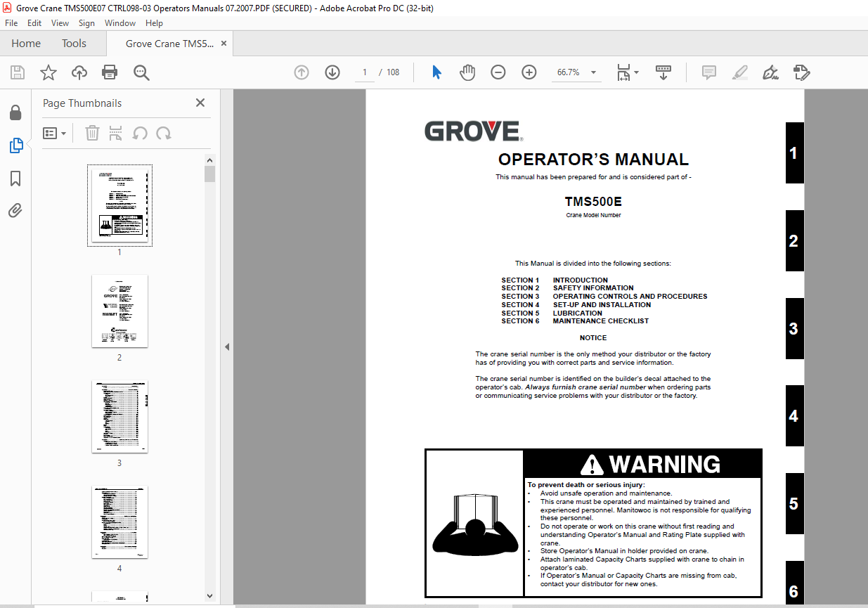Click the page number input field
This screenshot has width=868, height=608.
coord(364,72)
